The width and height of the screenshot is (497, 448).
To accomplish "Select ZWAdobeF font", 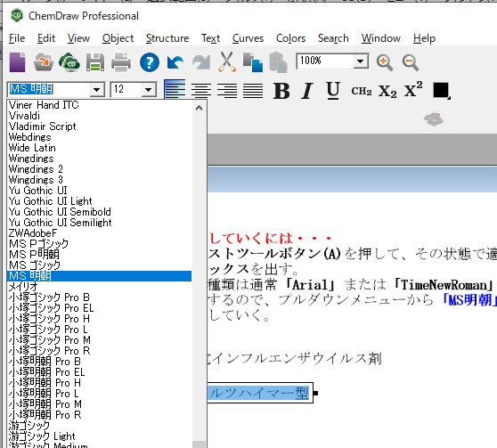I will point(100,233).
